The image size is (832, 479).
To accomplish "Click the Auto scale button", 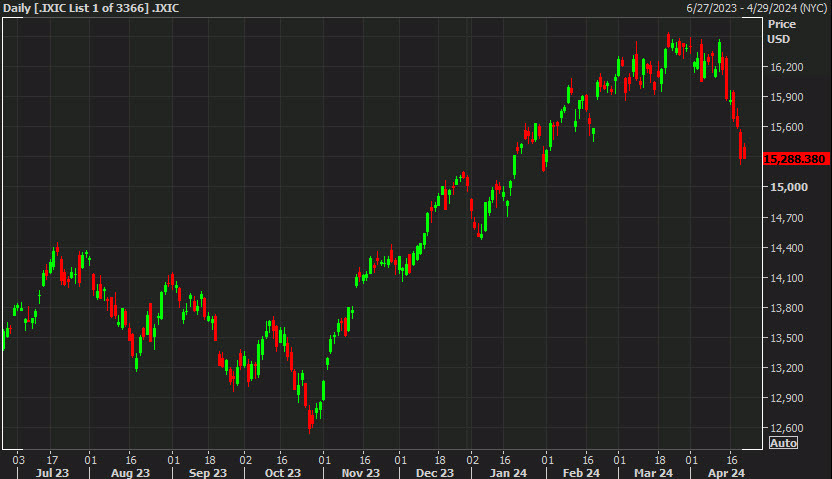I will [x=783, y=443].
